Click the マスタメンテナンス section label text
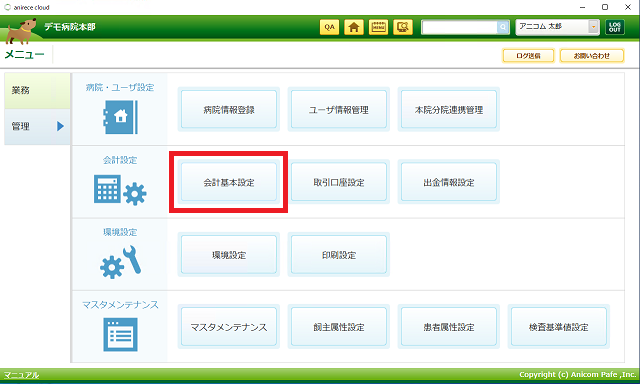Viewport: 640px width, 384px height. coord(120,305)
